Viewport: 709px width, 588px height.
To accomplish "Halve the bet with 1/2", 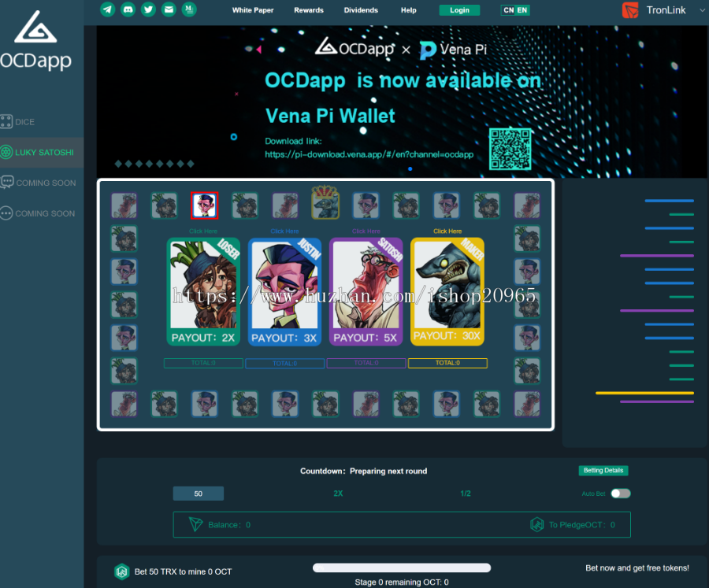I will click(x=466, y=494).
